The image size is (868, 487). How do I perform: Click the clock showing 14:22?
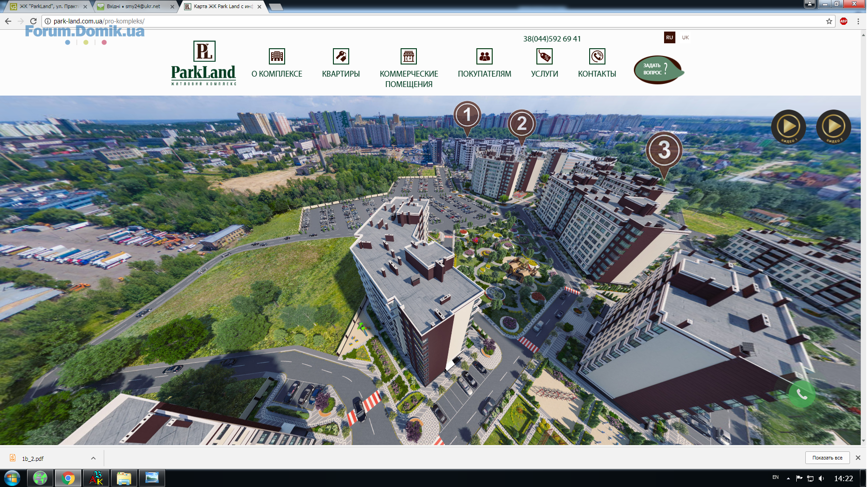[843, 478]
